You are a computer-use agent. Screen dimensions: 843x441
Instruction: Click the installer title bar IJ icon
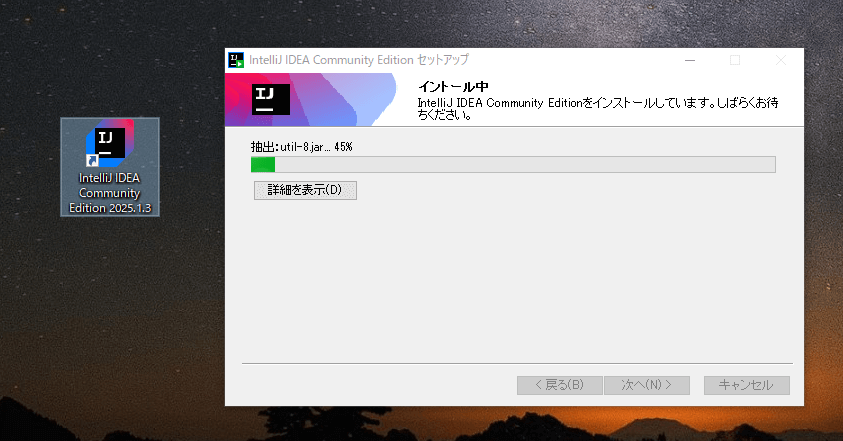[236, 60]
